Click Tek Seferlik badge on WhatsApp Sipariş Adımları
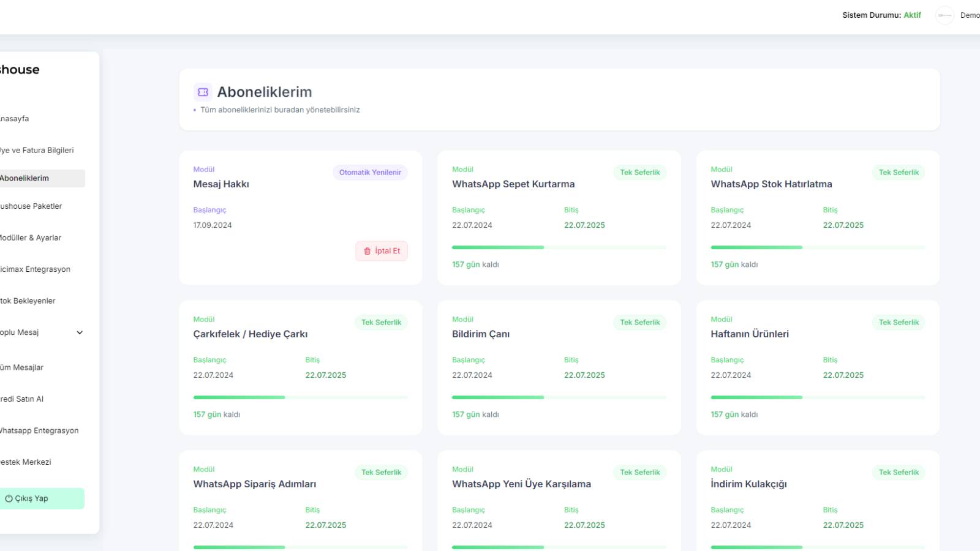 click(381, 473)
